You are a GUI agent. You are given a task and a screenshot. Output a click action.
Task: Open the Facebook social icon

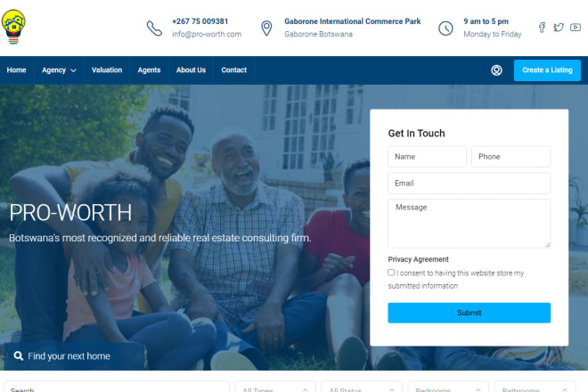pyautogui.click(x=542, y=28)
